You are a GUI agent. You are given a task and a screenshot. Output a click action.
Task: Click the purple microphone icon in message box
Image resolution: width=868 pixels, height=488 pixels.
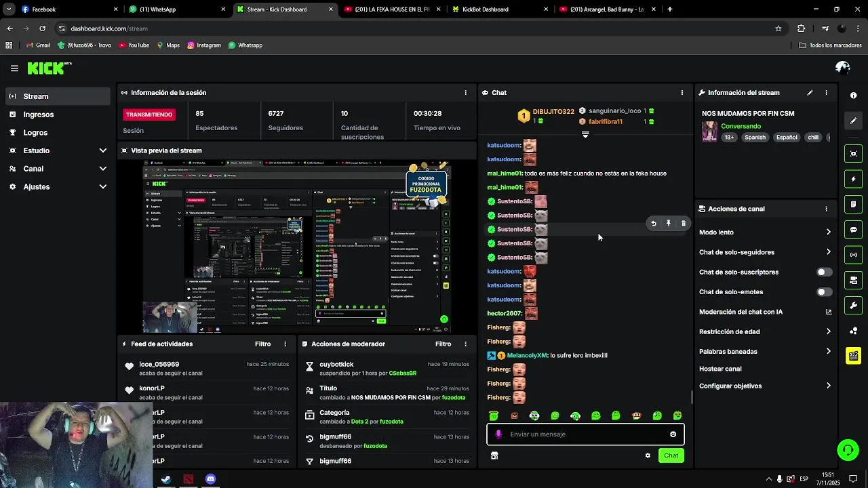click(498, 434)
